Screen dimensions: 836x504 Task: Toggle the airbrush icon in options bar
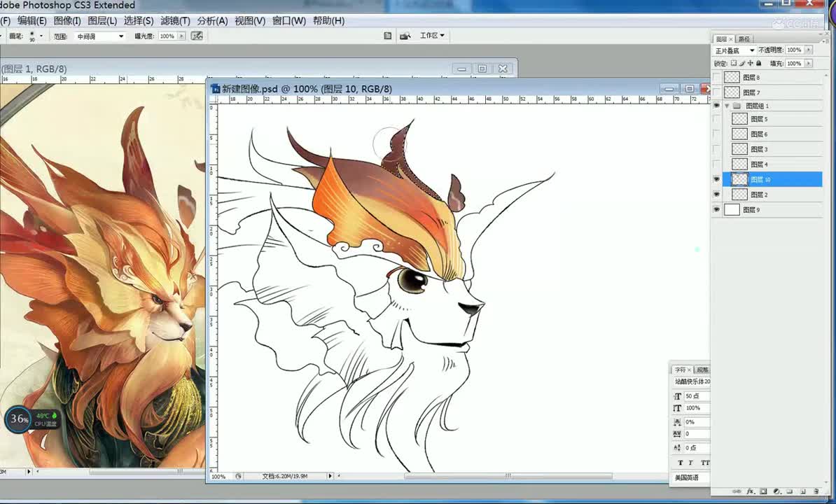tap(197, 36)
